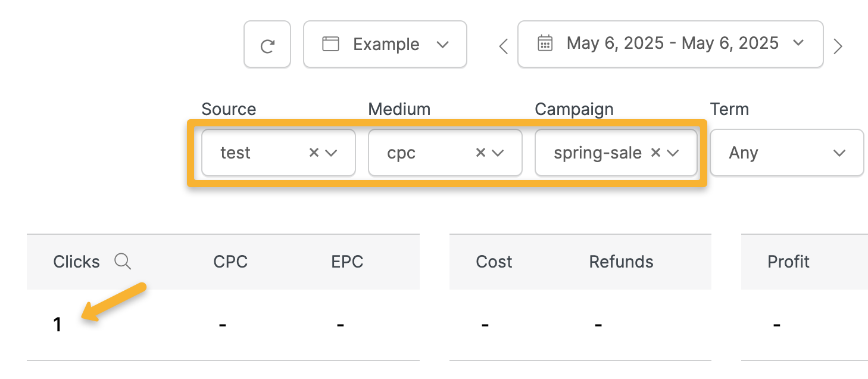The image size is (868, 379).
Task: Click the refresh icon button
Action: 267,45
